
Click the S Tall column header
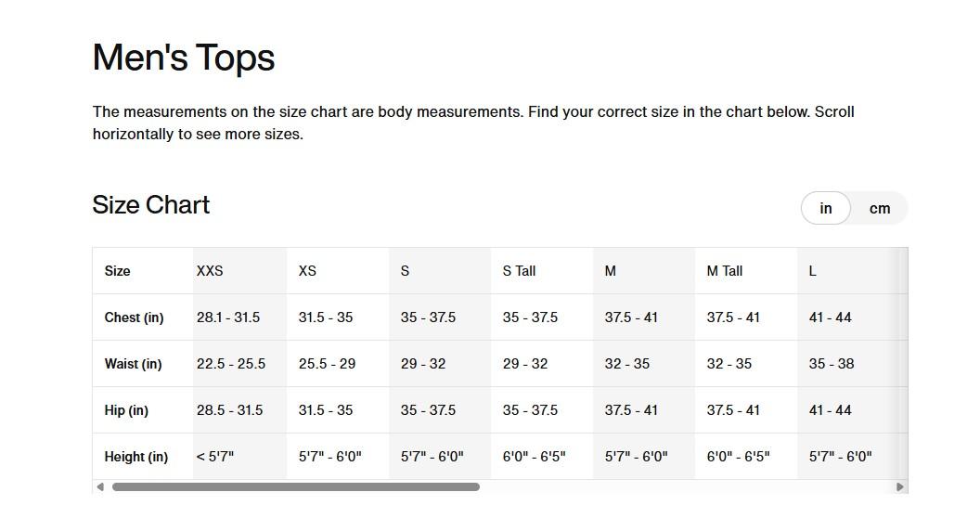(x=519, y=271)
